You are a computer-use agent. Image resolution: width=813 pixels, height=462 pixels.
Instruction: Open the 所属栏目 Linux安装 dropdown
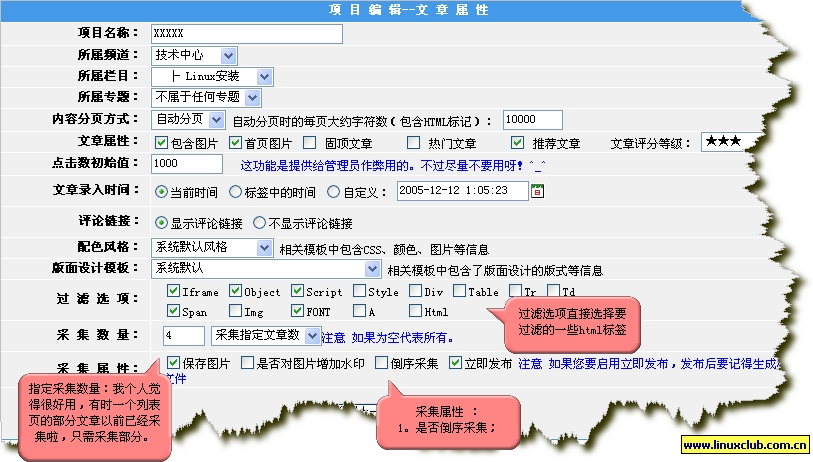coord(212,77)
